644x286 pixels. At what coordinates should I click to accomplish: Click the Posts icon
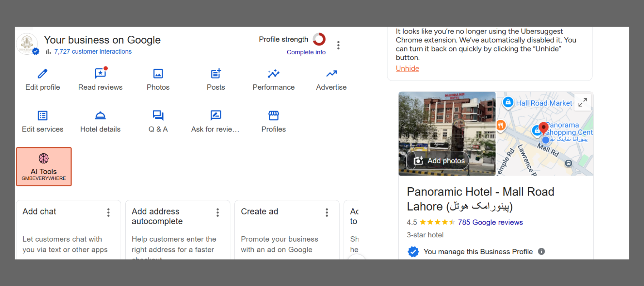[216, 74]
